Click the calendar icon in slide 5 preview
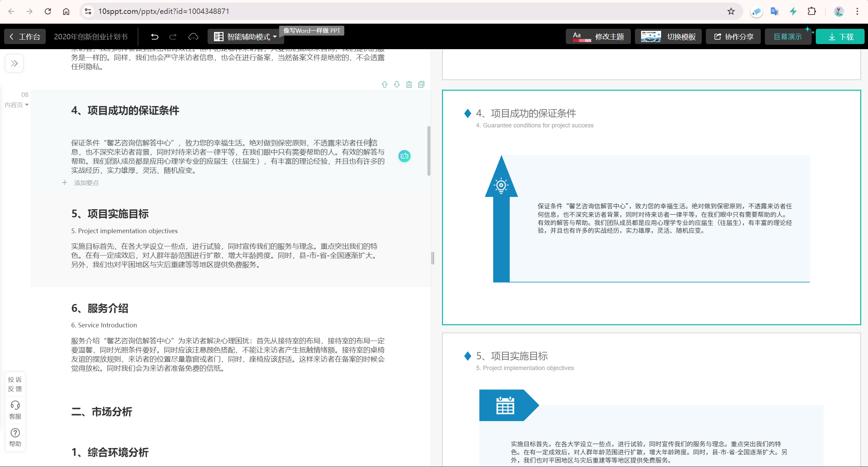 click(505, 405)
